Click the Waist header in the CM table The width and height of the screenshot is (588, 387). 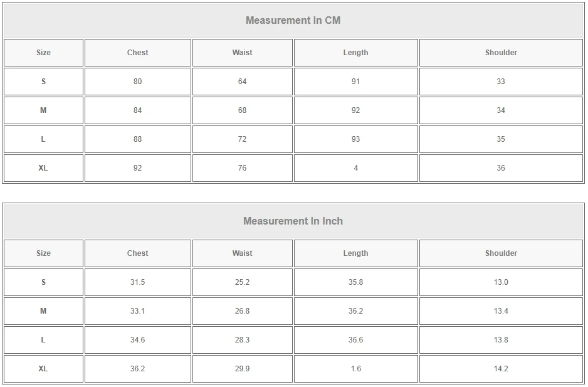[x=242, y=53]
